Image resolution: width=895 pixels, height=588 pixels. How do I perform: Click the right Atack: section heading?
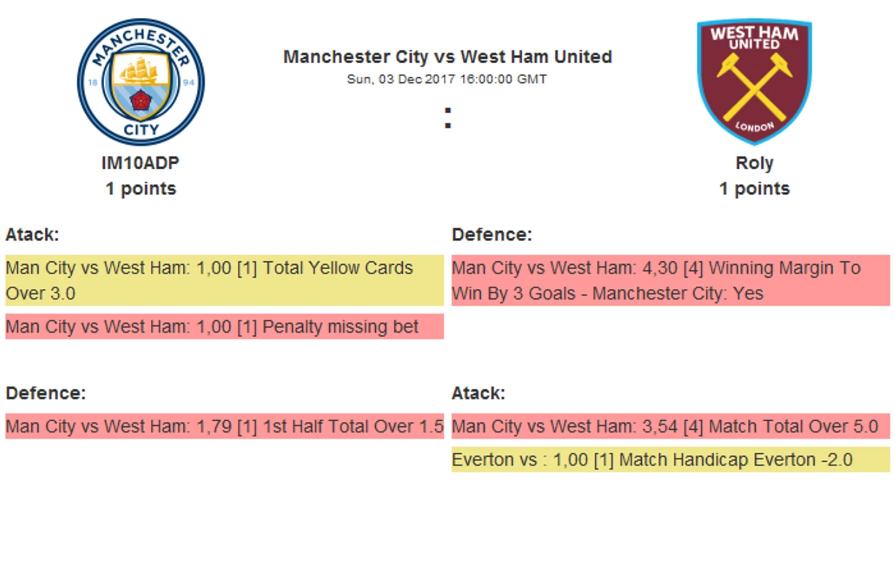pos(478,393)
